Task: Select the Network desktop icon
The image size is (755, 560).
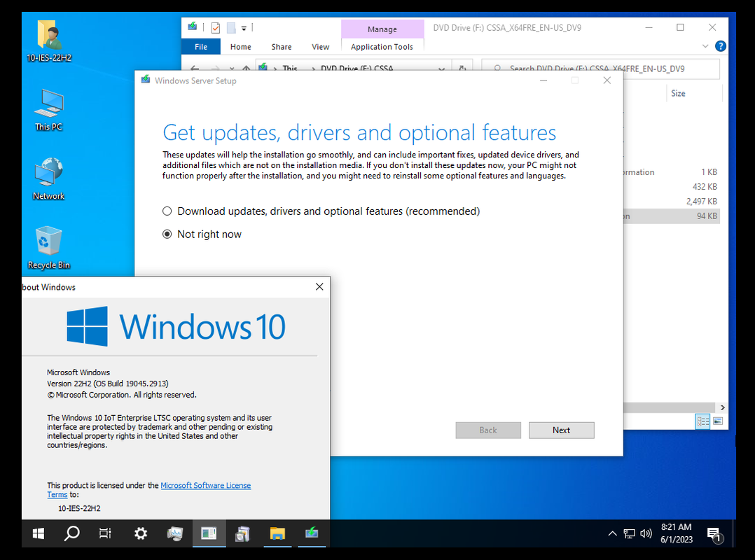Action: click(x=48, y=179)
